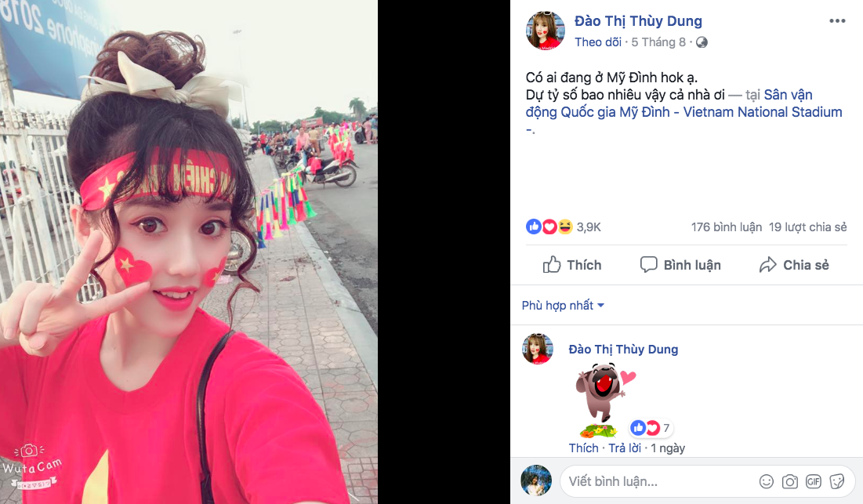Attach a photo with the camera icon
This screenshot has width=863, height=504.
click(790, 481)
